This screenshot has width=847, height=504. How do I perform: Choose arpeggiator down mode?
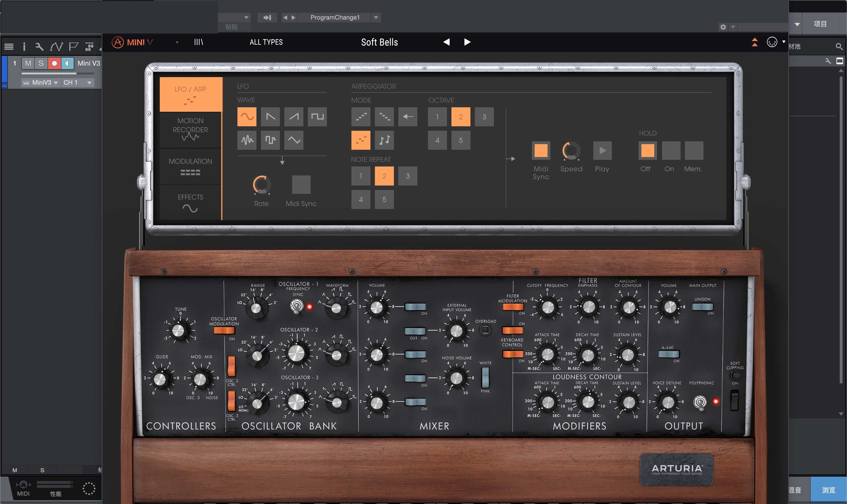click(384, 117)
